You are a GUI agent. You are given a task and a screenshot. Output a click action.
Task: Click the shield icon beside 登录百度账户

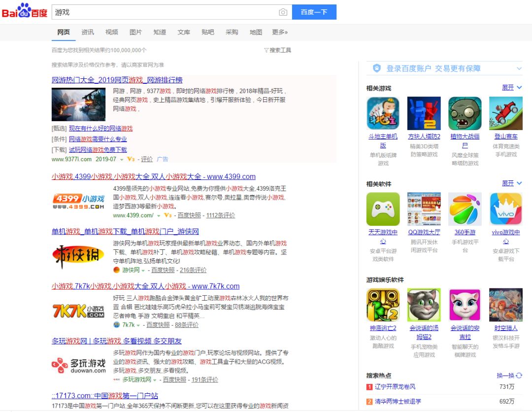(377, 68)
